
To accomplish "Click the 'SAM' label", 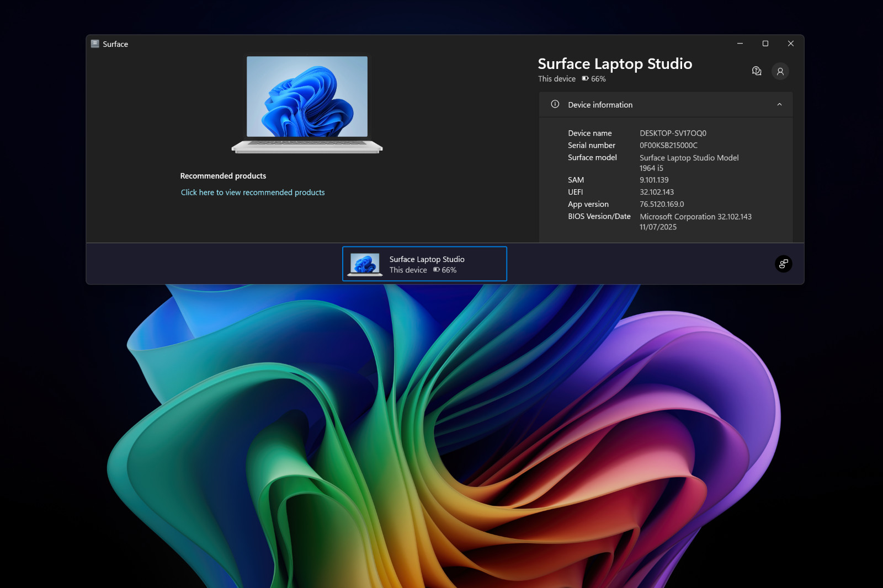I will tap(576, 180).
